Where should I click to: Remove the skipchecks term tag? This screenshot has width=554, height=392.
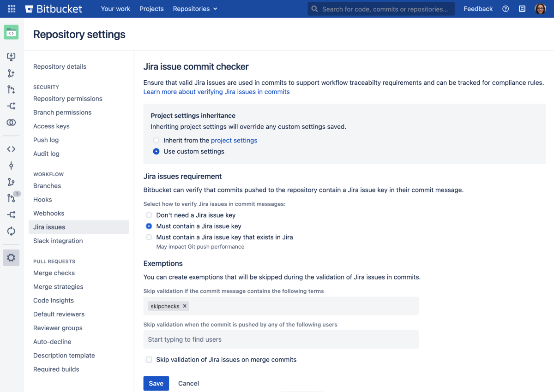coord(185,306)
